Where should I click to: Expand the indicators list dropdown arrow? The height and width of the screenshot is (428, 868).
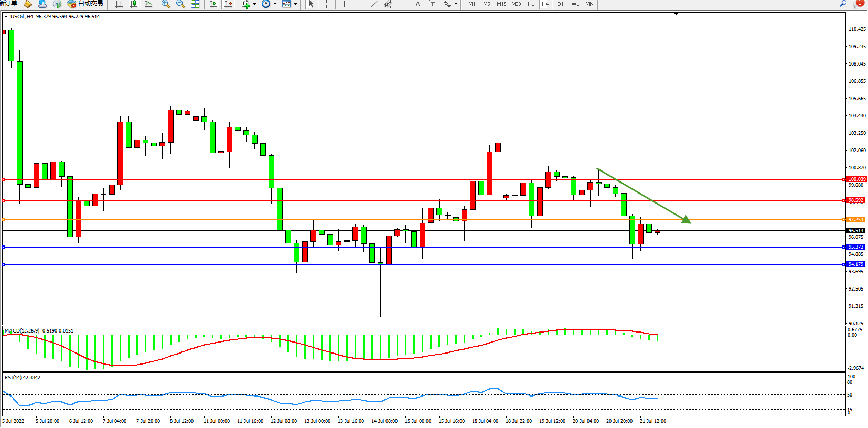point(255,4)
